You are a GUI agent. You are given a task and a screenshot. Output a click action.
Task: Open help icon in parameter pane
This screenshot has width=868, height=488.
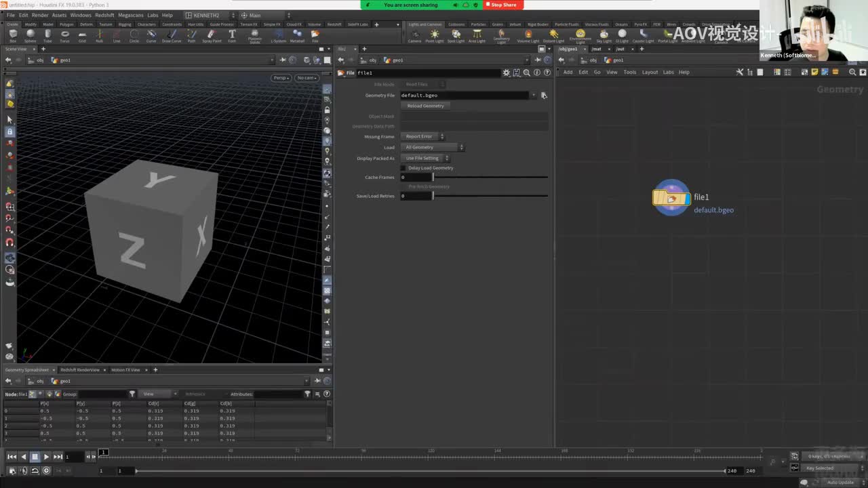click(x=547, y=73)
